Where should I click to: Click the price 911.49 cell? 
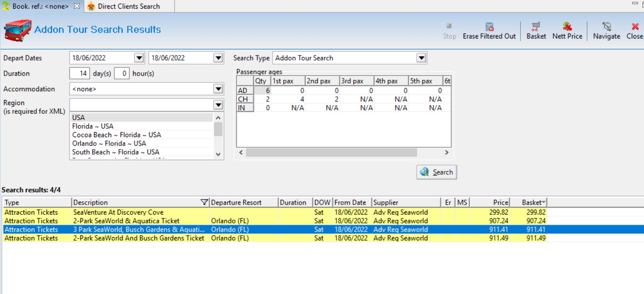[x=489, y=238]
